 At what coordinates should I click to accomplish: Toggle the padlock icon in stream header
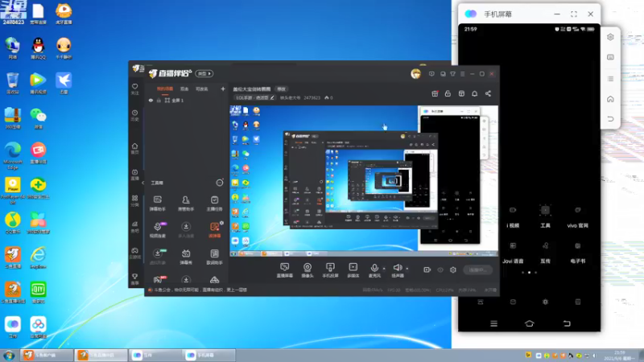click(x=448, y=93)
